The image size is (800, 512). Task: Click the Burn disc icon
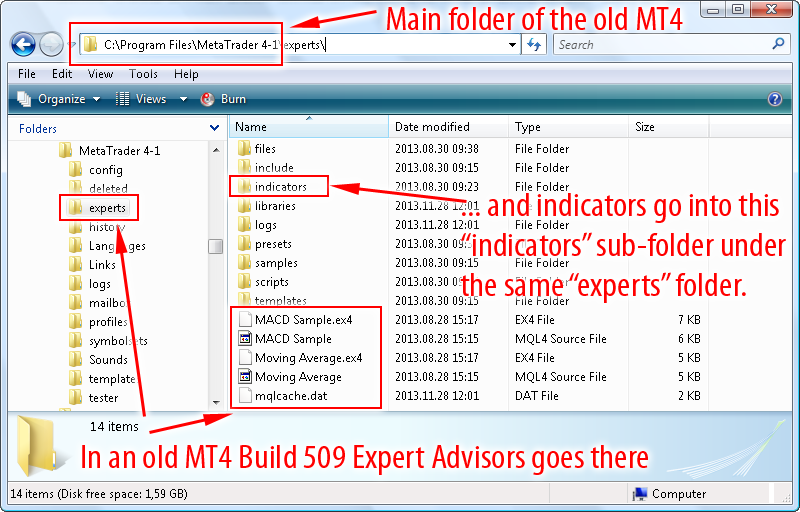(x=207, y=99)
